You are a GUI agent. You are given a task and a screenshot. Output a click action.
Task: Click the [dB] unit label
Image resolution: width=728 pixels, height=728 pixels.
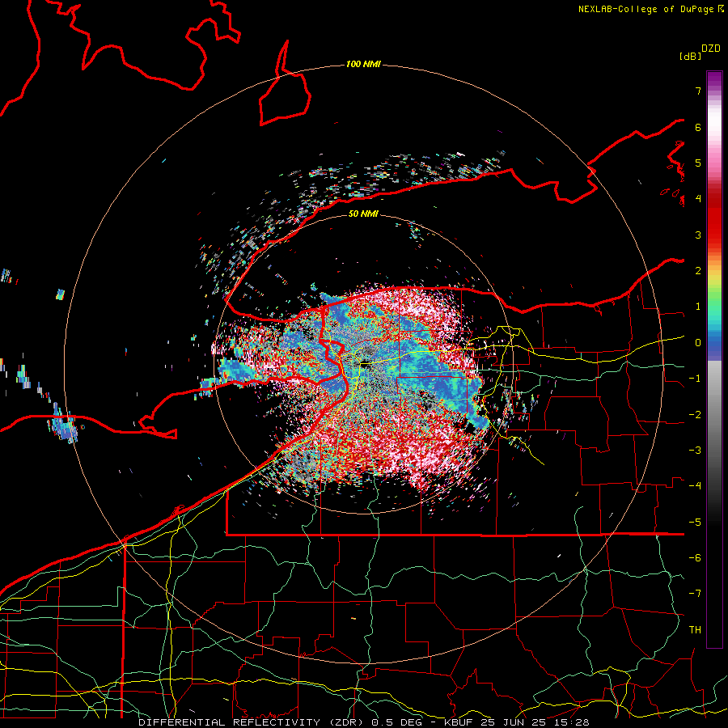coord(690,56)
